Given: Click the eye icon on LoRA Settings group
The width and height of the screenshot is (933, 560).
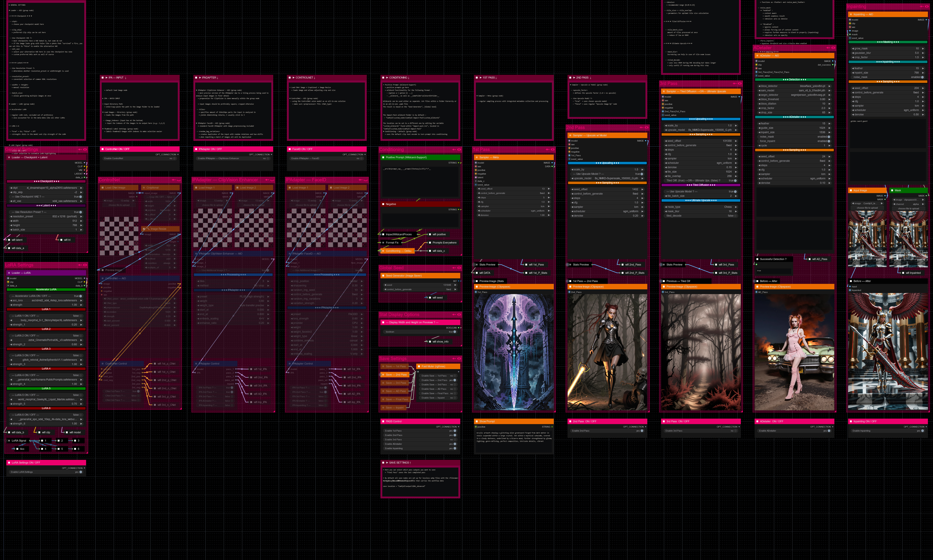Looking at the screenshot, I should tap(85, 265).
